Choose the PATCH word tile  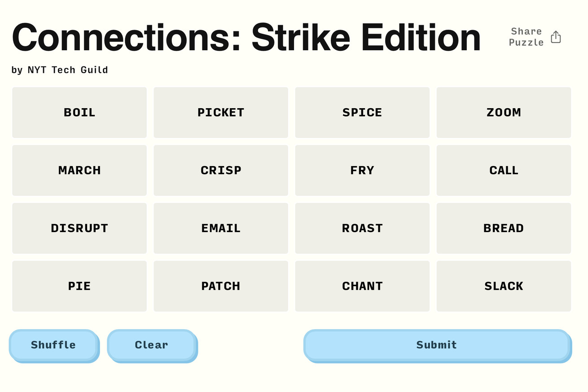click(221, 286)
